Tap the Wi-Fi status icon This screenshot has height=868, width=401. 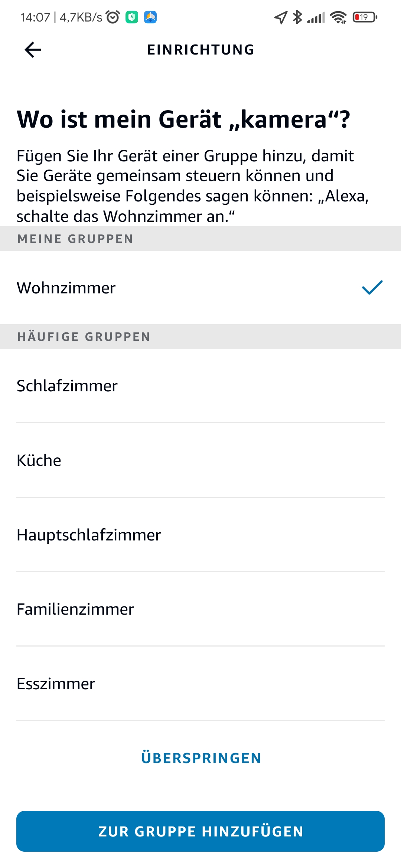(x=338, y=17)
